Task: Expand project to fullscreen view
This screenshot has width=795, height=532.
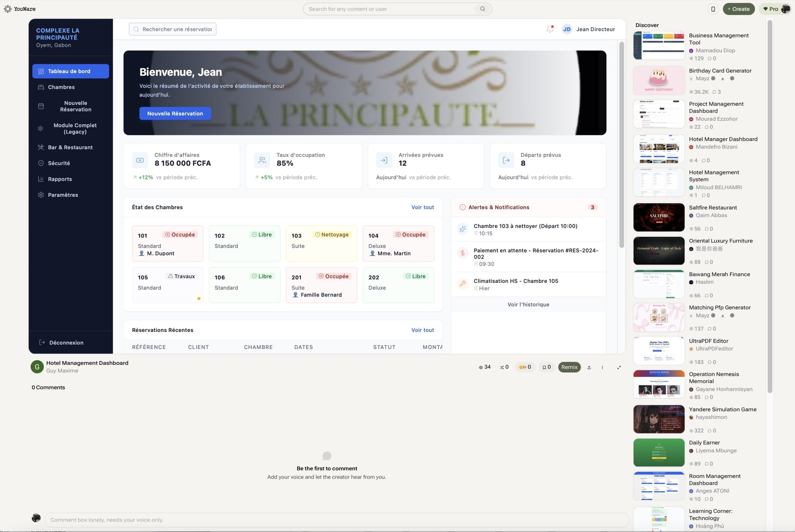Action: coord(619,367)
